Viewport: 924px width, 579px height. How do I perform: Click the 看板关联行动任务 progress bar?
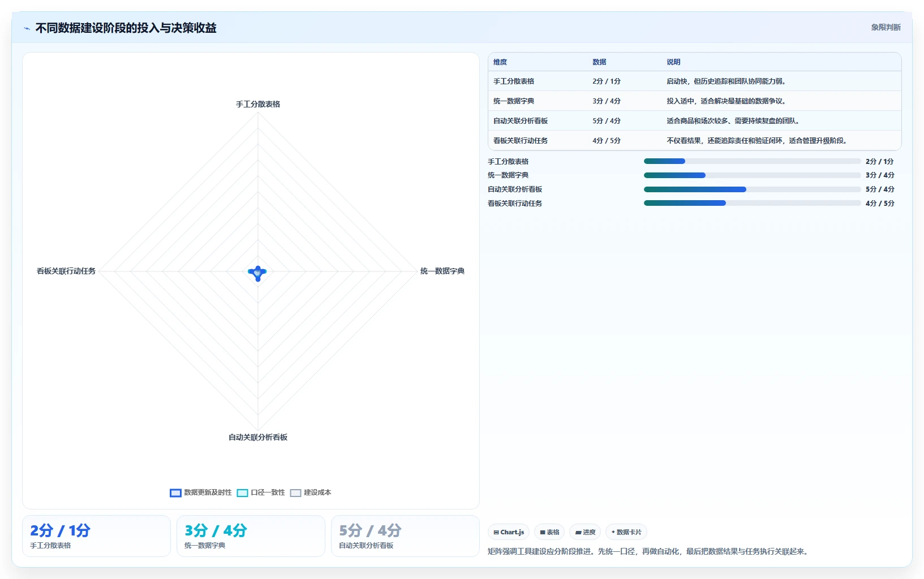click(752, 203)
